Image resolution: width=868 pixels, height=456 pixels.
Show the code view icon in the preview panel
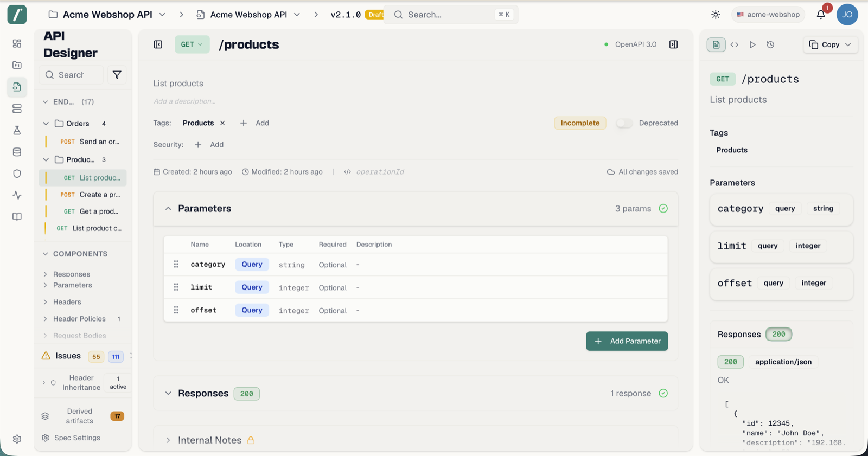pyautogui.click(x=734, y=45)
